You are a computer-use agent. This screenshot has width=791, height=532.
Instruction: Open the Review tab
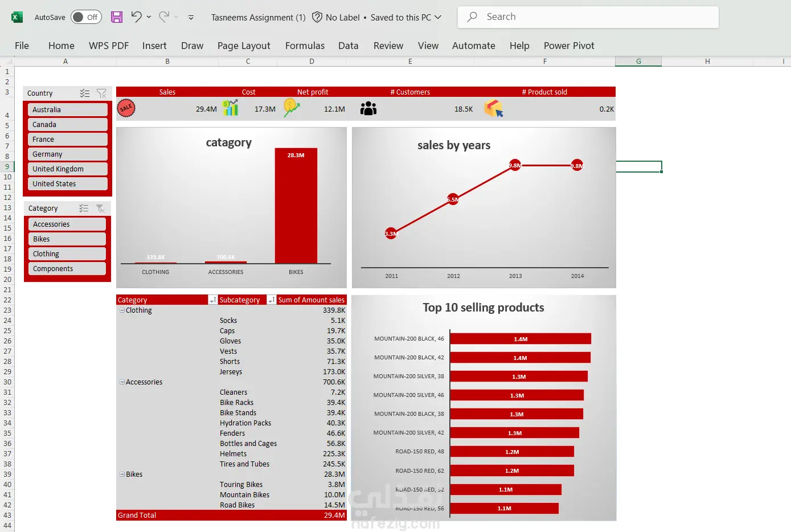pos(388,46)
